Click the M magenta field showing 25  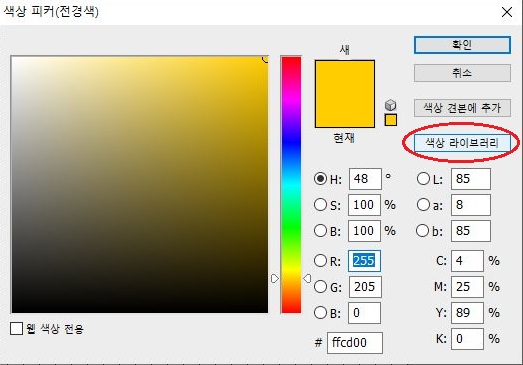(x=467, y=287)
